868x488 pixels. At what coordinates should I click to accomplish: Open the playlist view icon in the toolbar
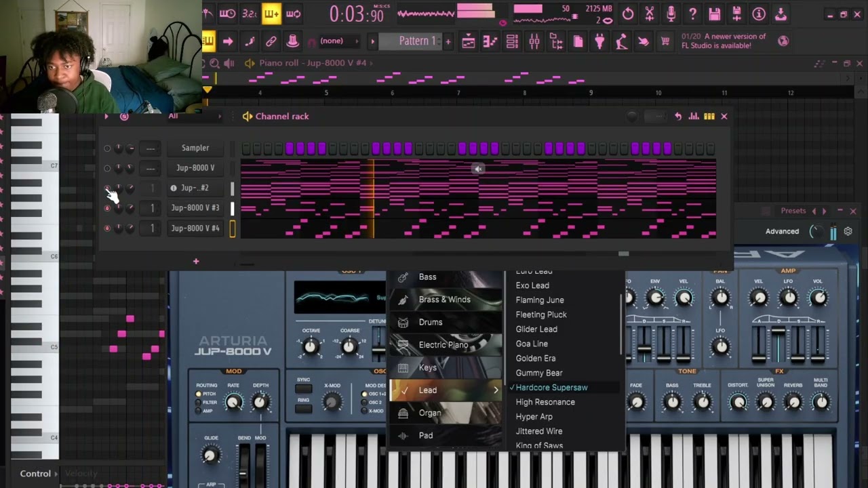pyautogui.click(x=468, y=42)
